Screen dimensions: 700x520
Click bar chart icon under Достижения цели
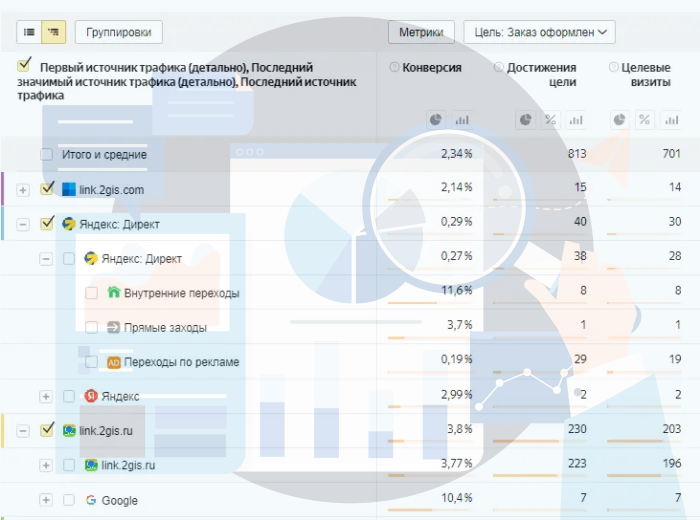(x=576, y=120)
